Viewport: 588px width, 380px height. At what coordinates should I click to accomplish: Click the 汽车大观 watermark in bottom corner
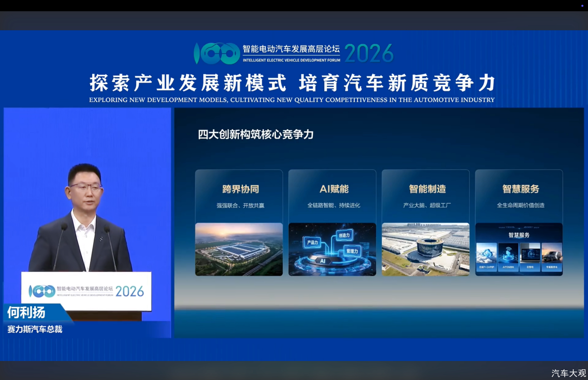pyautogui.click(x=568, y=373)
